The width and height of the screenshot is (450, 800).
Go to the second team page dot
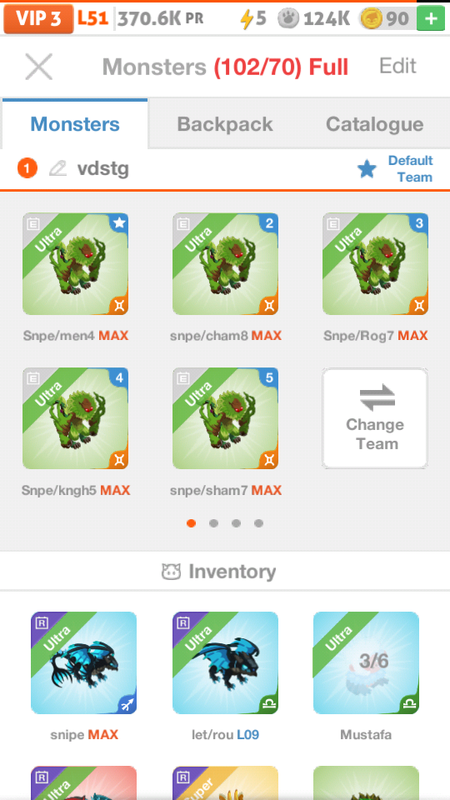tap(214, 523)
